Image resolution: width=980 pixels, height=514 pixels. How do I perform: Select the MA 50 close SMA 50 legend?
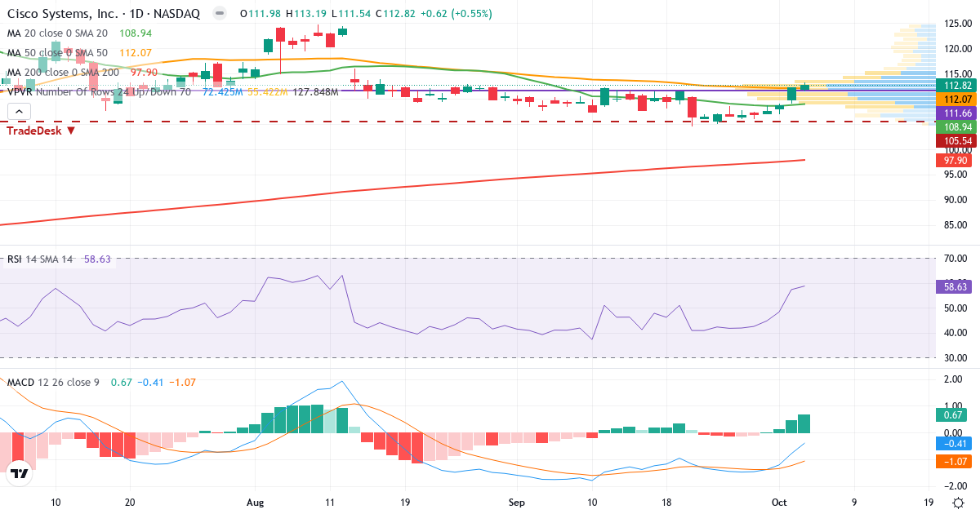(x=57, y=53)
